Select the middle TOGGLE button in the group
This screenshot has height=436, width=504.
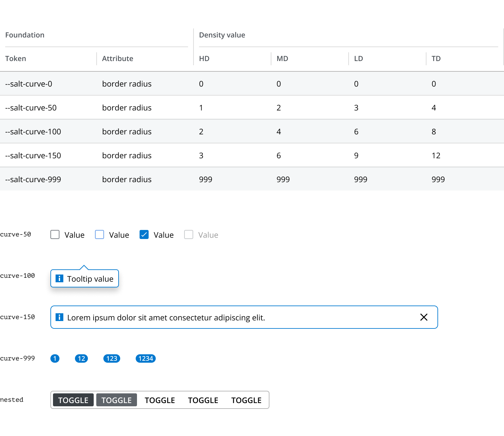click(160, 400)
